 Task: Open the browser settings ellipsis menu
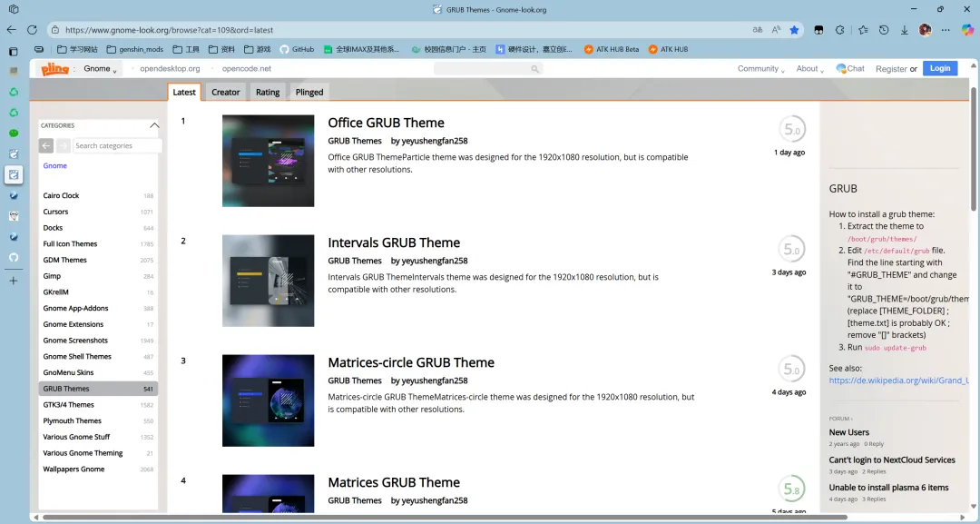[946, 29]
